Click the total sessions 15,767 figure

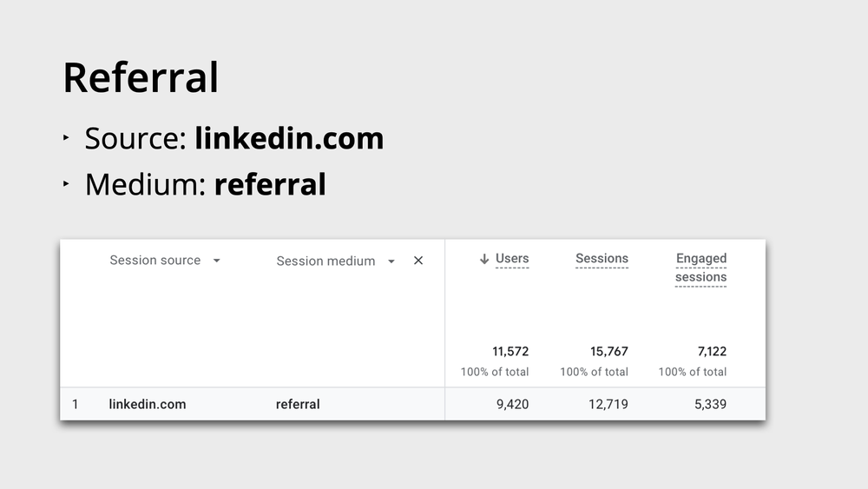[x=609, y=352]
